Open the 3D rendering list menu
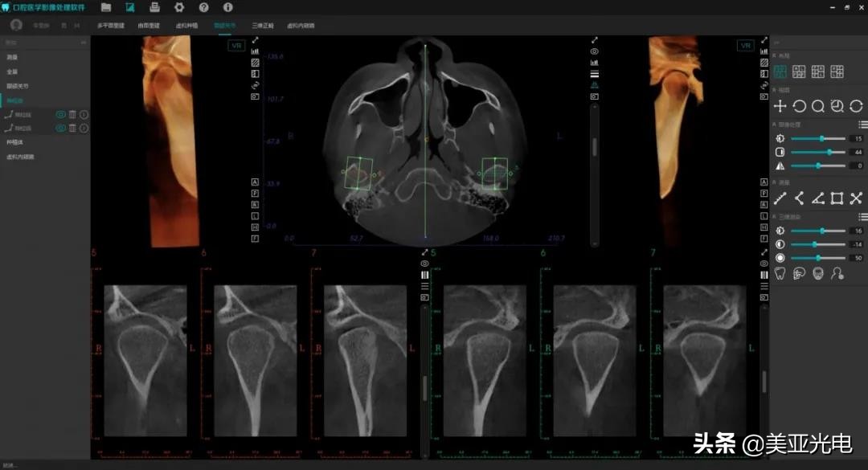Screen dimensions: 868x470 click(862, 217)
